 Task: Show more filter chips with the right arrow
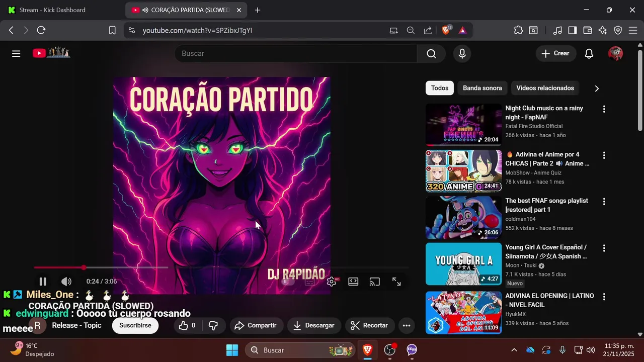tap(597, 88)
